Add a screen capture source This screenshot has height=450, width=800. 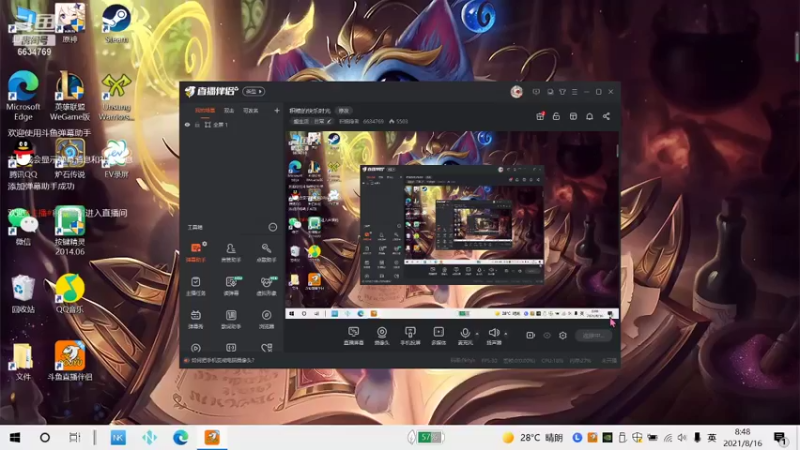354,336
